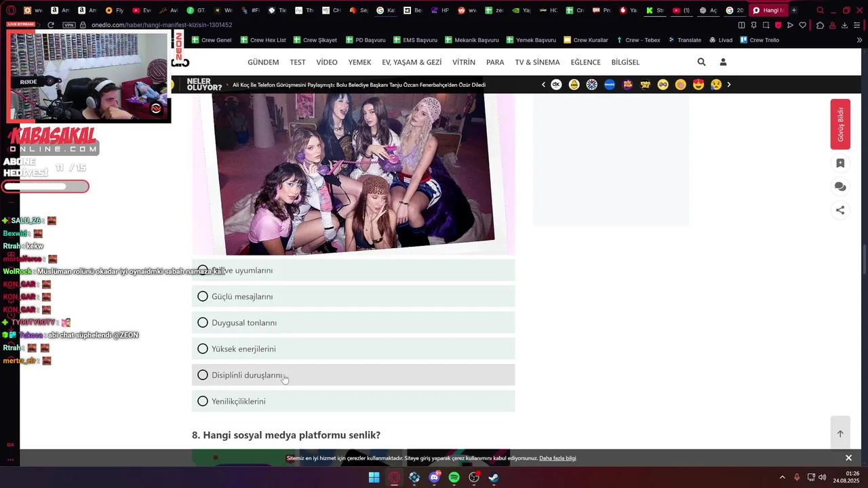Select the heart-eyes emoji category

(698, 85)
